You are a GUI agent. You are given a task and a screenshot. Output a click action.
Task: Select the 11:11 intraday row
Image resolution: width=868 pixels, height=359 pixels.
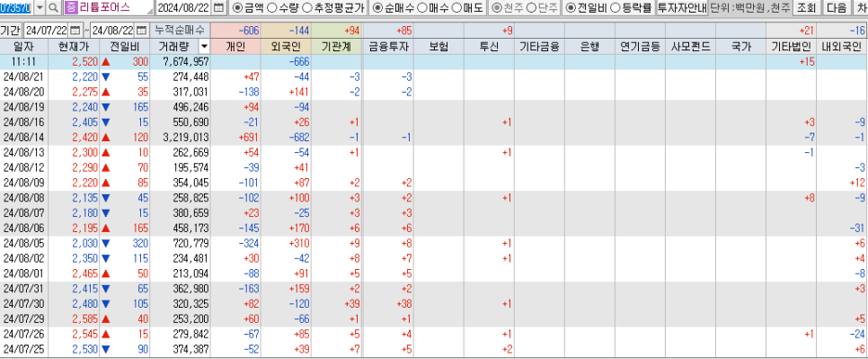click(x=433, y=62)
